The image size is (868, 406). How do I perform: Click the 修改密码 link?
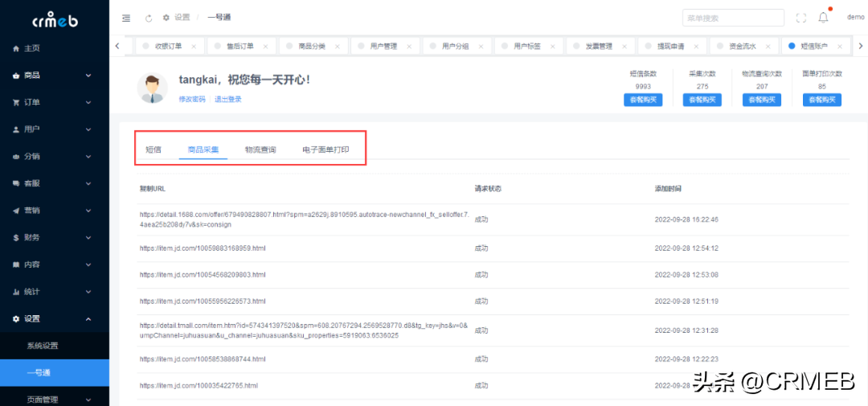click(x=192, y=99)
